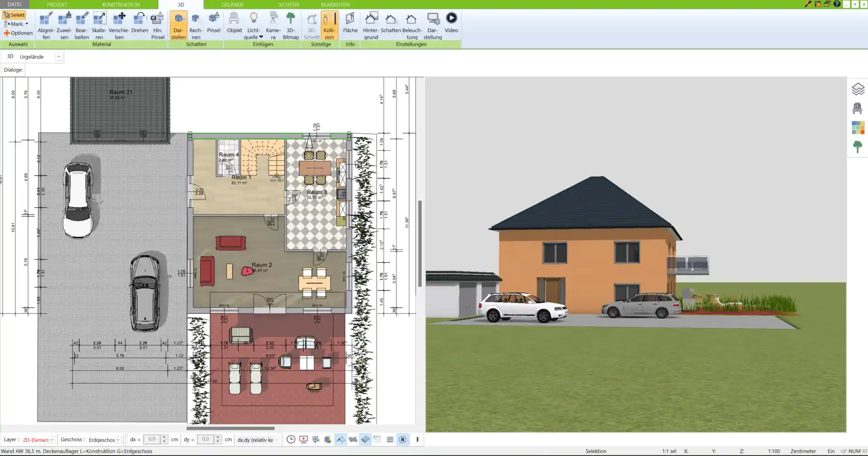Click the dy value input field
The width and height of the screenshot is (868, 456).
pyautogui.click(x=205, y=439)
